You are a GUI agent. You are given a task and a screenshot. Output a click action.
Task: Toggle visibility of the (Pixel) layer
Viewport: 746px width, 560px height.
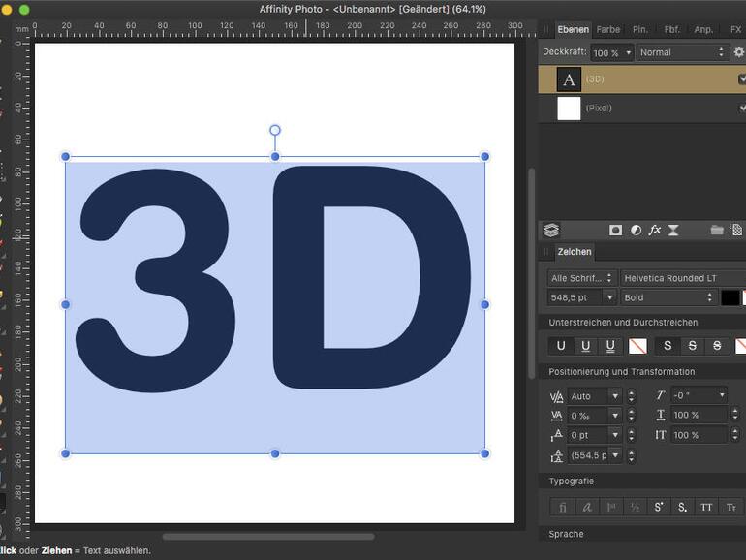pyautogui.click(x=741, y=109)
